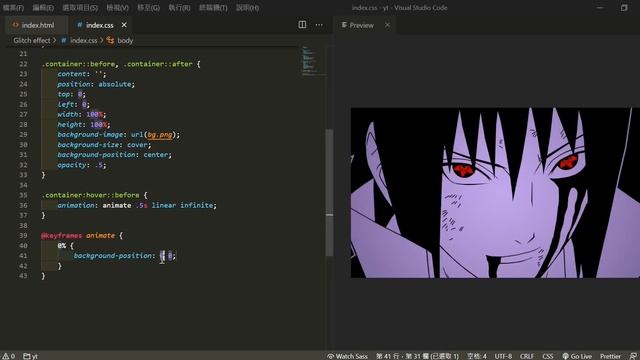This screenshot has height=360, width=640.
Task: Click the @keyframes animate rule text
Action: [78, 235]
